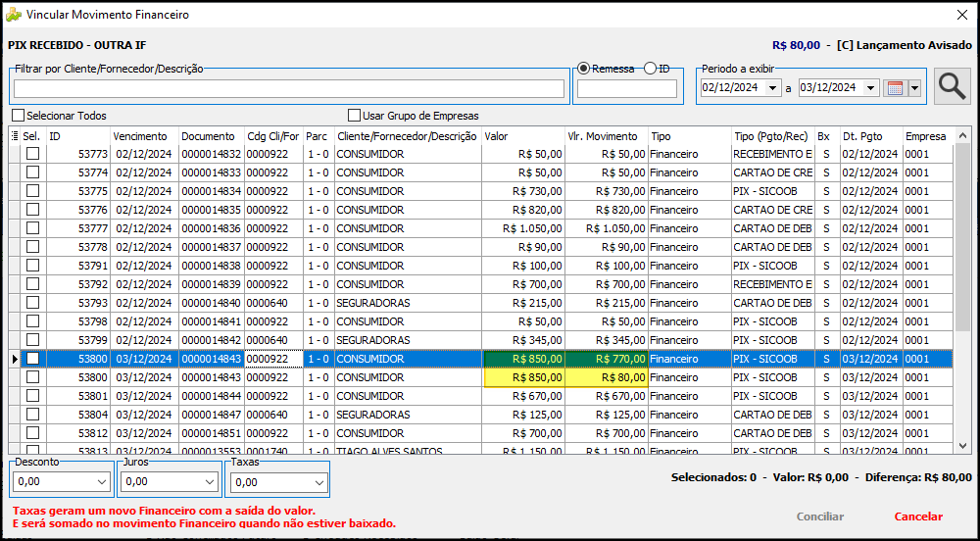The height and width of the screenshot is (541, 980).
Task: Click the table scrollbar up arrow
Action: 962,135
